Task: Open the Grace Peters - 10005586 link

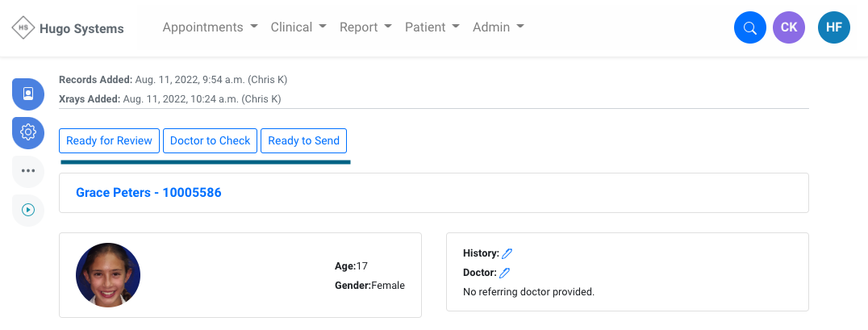Action: point(148,193)
